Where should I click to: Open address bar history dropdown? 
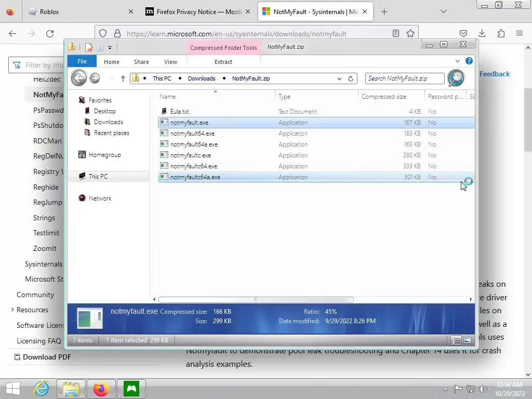pos(339,79)
